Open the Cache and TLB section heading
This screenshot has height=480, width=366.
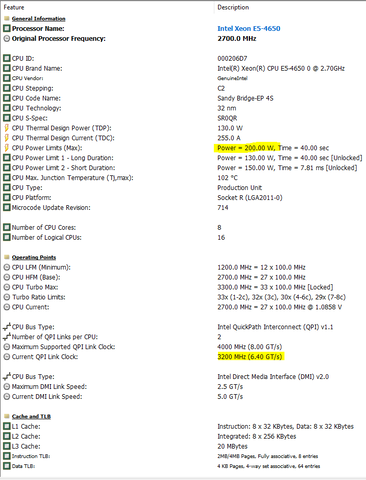coord(31,416)
